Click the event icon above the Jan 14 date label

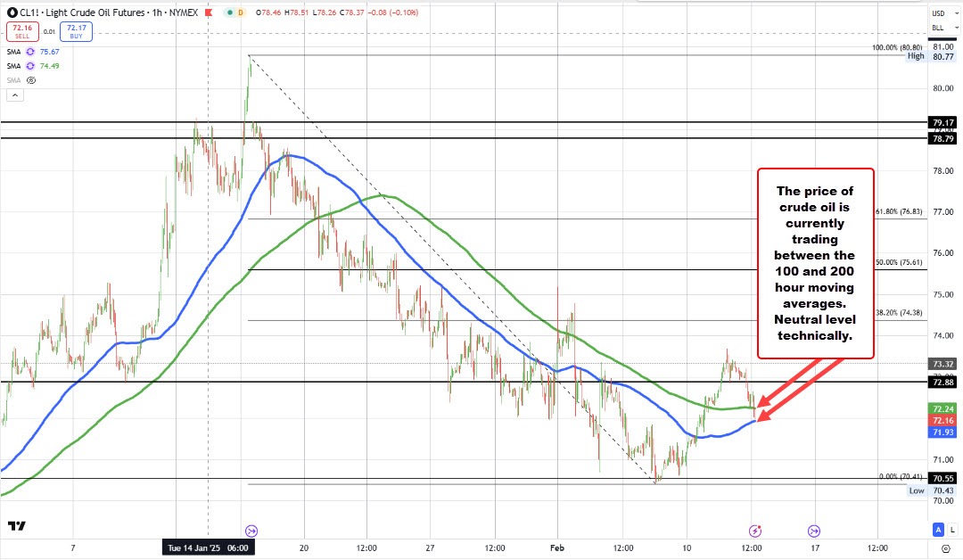(251, 531)
